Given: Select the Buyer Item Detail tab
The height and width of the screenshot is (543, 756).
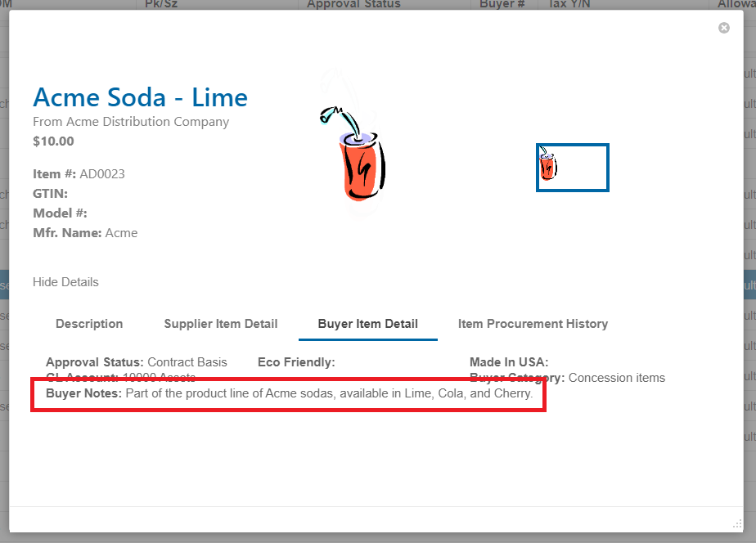Looking at the screenshot, I should [x=367, y=323].
